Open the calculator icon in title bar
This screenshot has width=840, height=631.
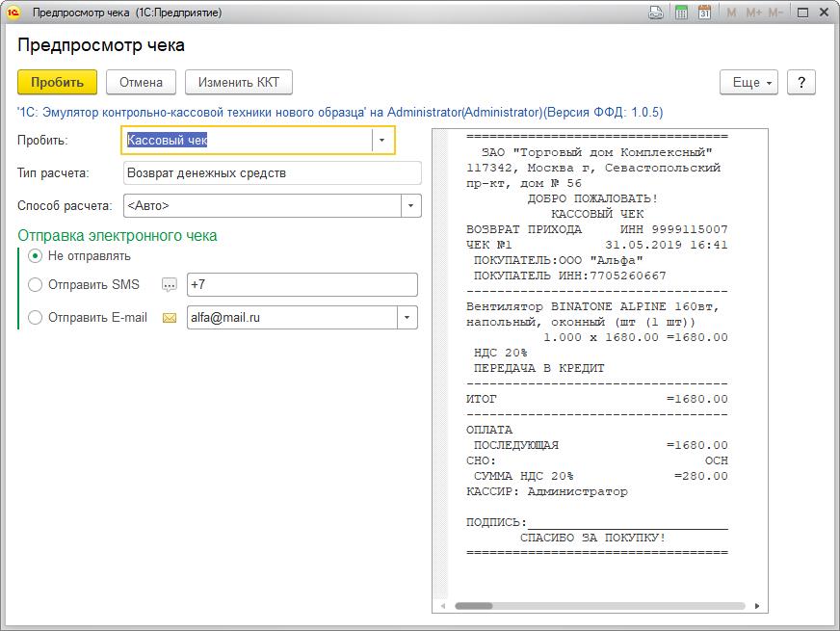pyautogui.click(x=681, y=13)
